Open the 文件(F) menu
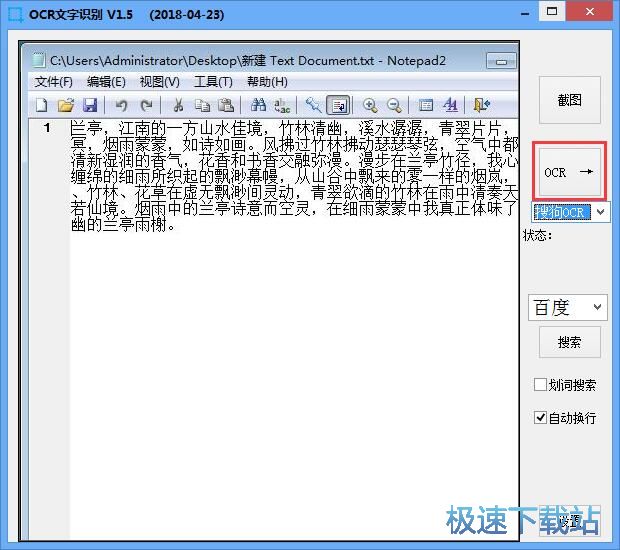Viewport: 620px width, 550px height. click(x=53, y=82)
